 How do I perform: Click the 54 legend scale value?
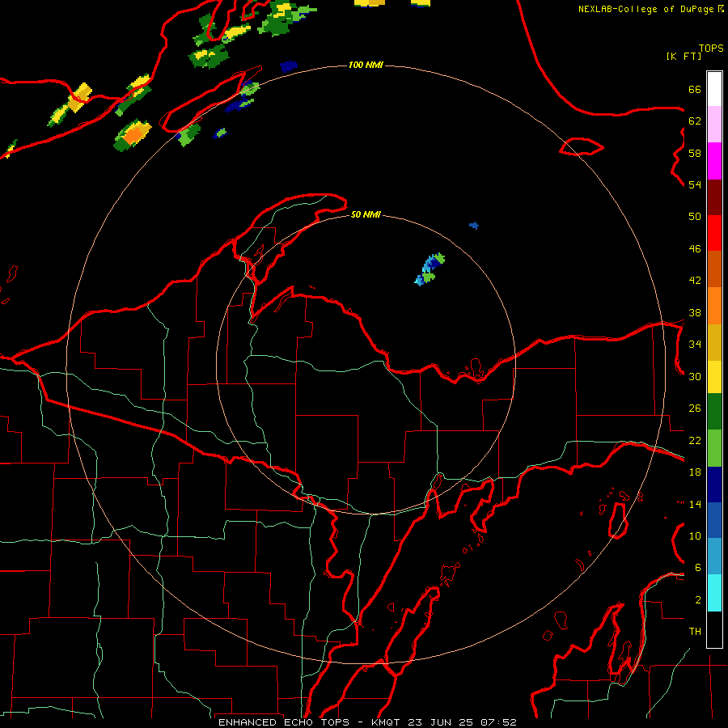(x=695, y=184)
